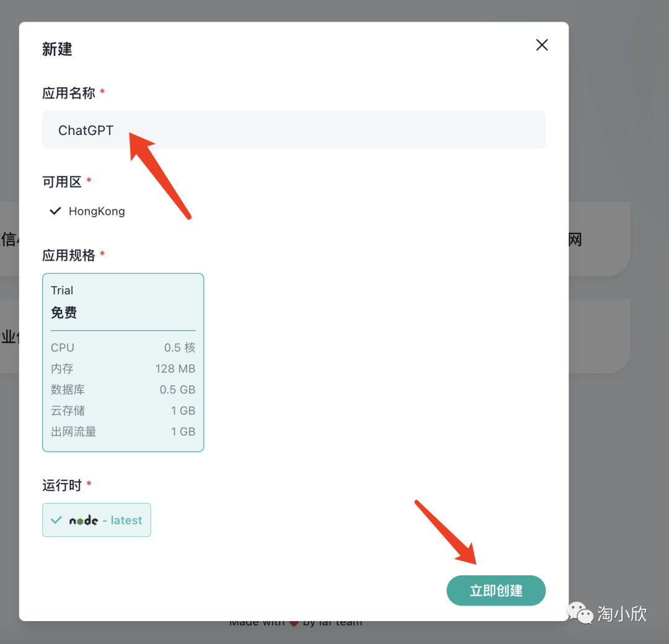Click the node logo in the runtime card

tap(84, 520)
